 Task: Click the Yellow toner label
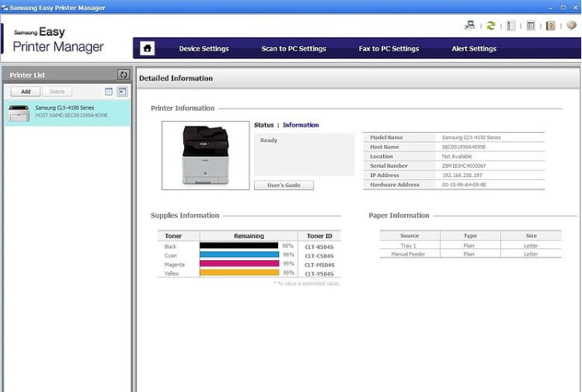(172, 273)
